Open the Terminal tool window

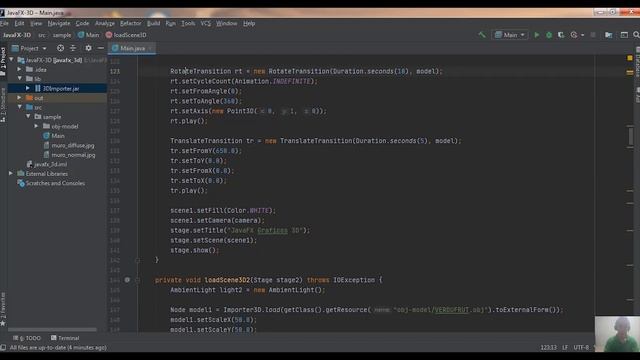[65, 338]
